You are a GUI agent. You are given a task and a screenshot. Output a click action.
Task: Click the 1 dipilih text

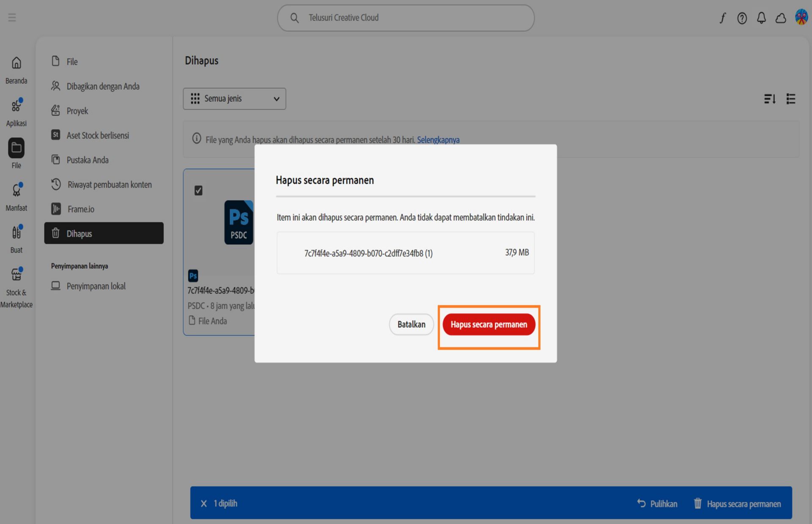click(x=225, y=503)
